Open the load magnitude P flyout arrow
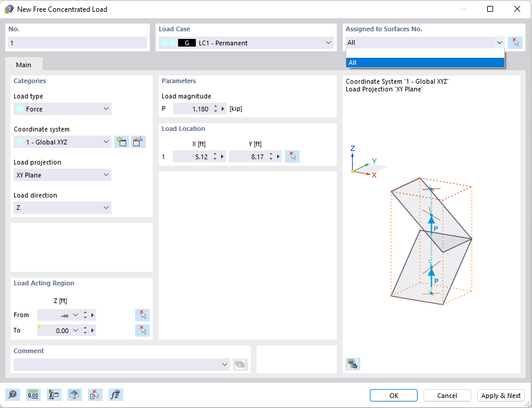Image resolution: width=532 pixels, height=408 pixels. (223, 109)
